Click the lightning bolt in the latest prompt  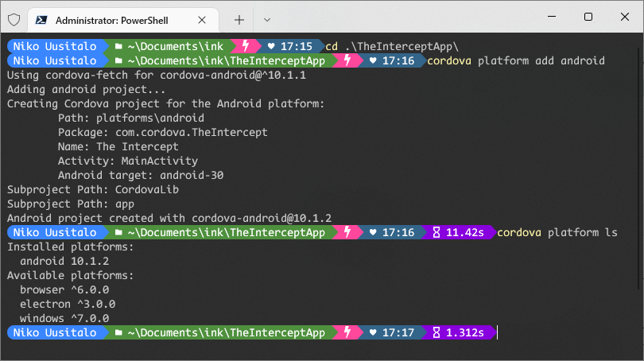347,332
